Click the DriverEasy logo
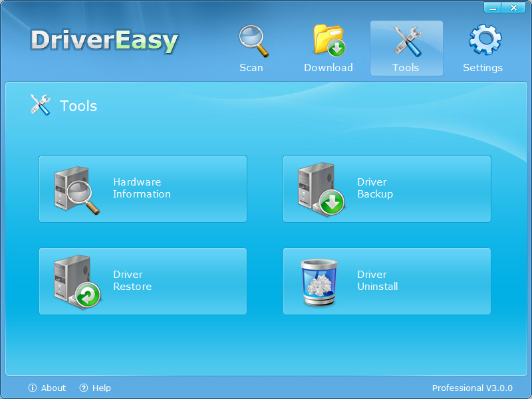The width and height of the screenshot is (532, 399). coord(104,41)
